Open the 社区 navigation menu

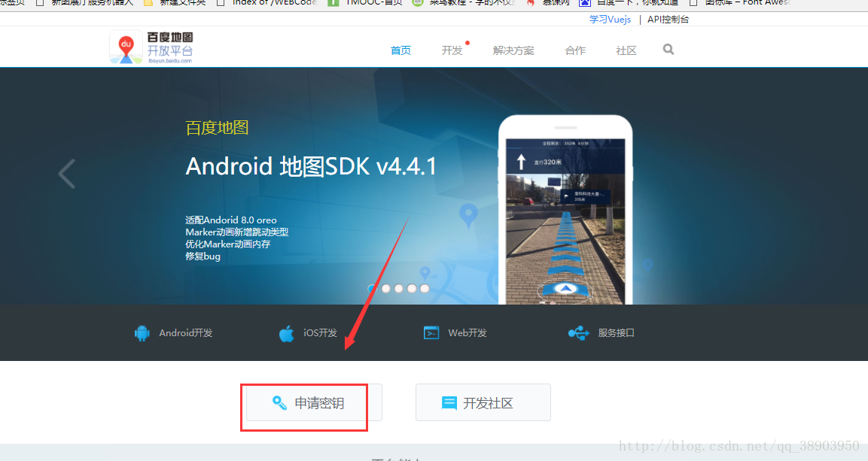coord(626,50)
